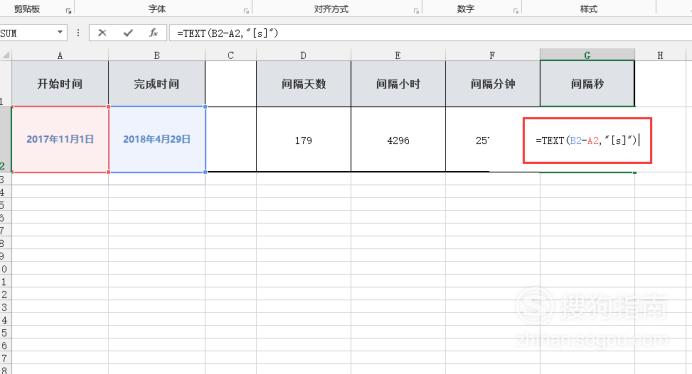Image resolution: width=692 pixels, height=374 pixels.
Task: Select the cell showing 4296
Action: (398, 139)
